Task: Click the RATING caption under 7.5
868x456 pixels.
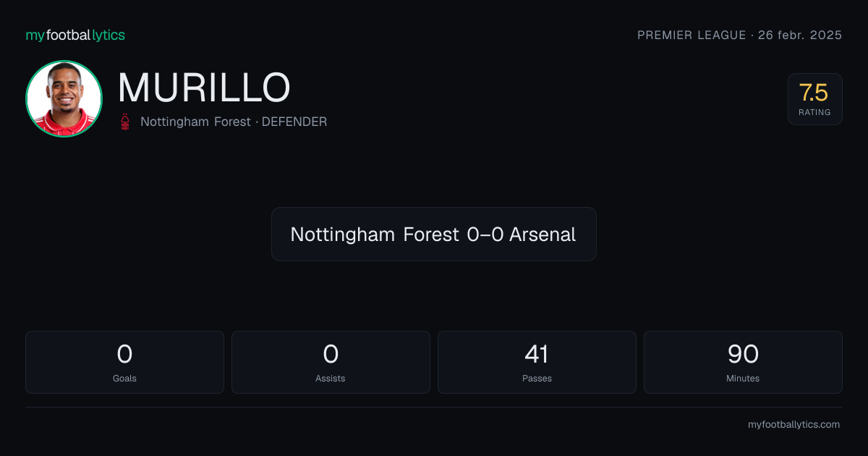Action: [x=814, y=112]
